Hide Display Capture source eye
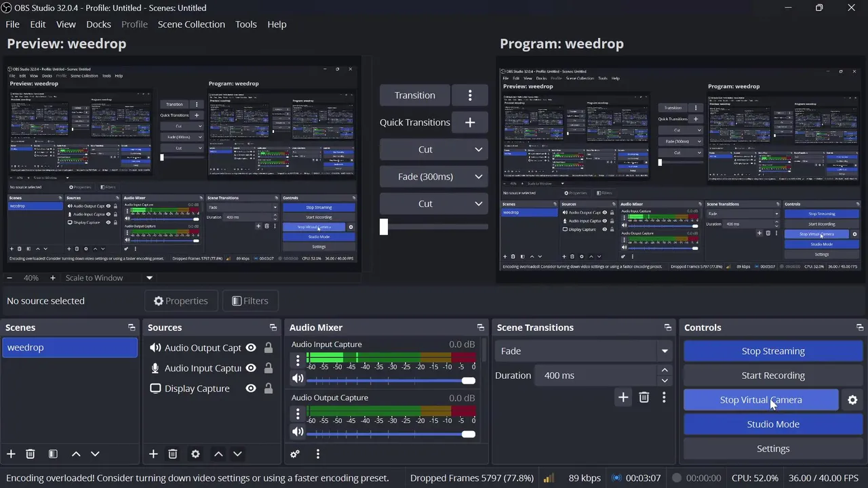The width and height of the screenshot is (868, 488). pos(251,388)
